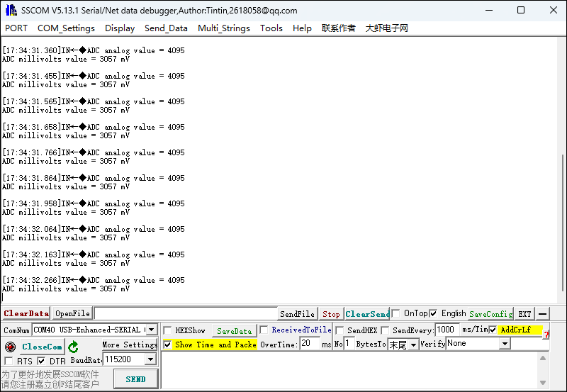This screenshot has width=567, height=392.
Task: Click the minus collapse panel button
Action: point(542,314)
